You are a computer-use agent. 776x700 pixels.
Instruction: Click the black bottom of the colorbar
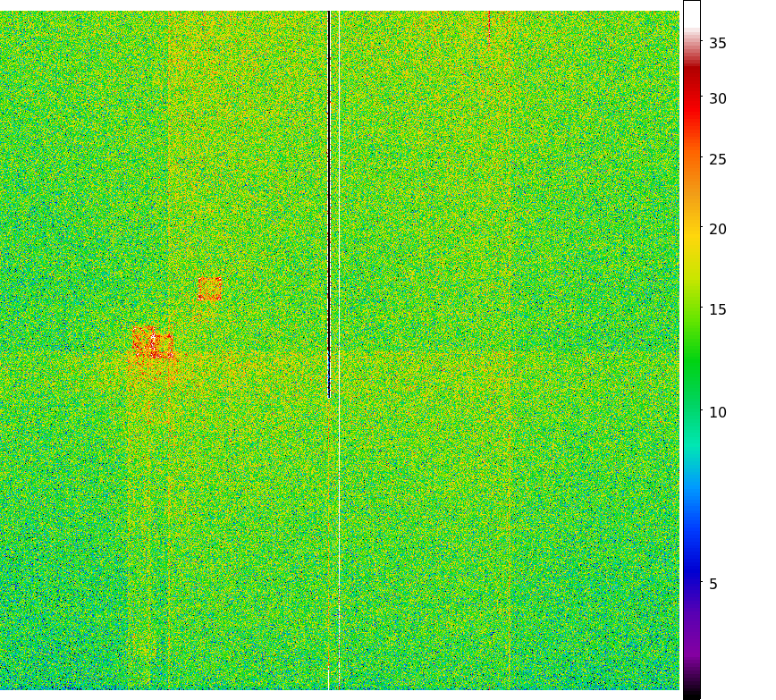click(x=691, y=693)
